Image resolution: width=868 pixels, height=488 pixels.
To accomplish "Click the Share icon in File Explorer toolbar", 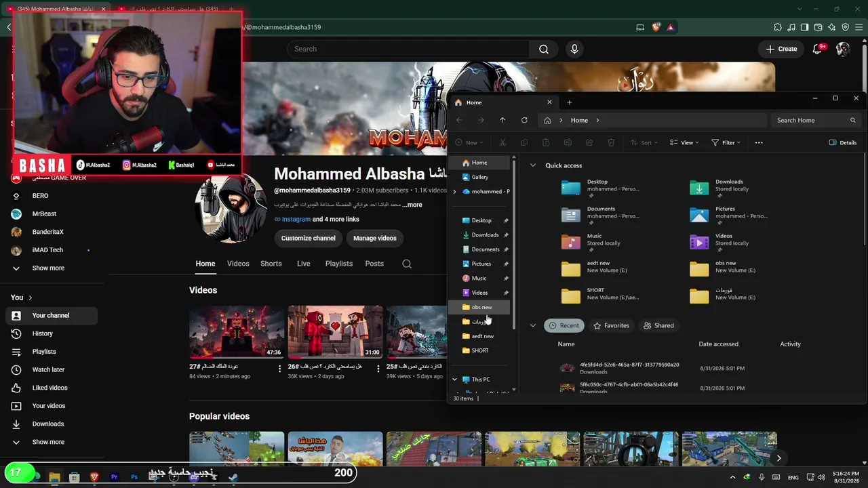I will pos(589,142).
